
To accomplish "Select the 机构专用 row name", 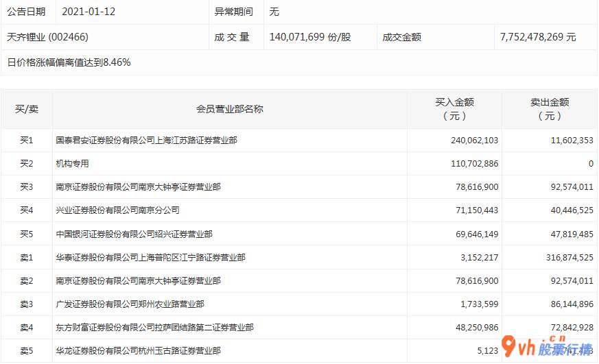I will click(72, 164).
